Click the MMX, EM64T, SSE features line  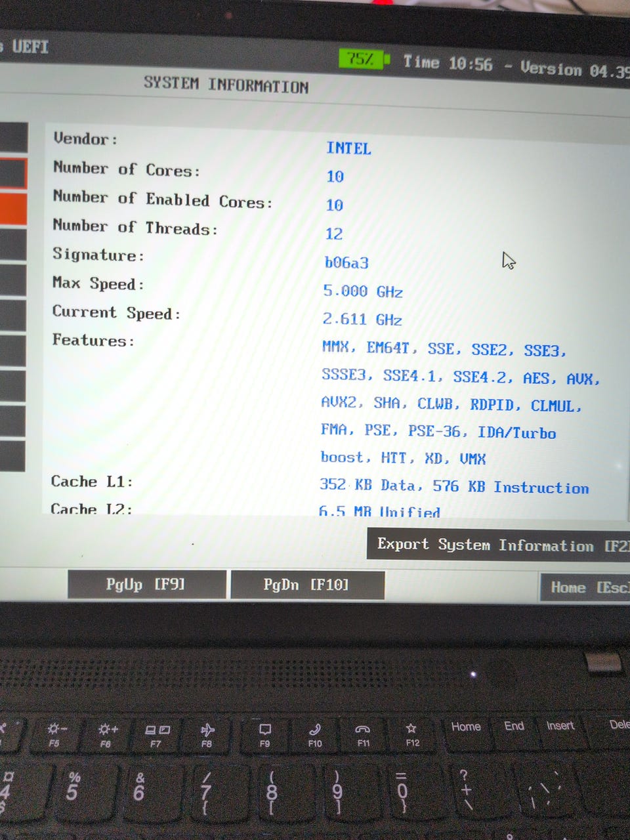pos(444,348)
